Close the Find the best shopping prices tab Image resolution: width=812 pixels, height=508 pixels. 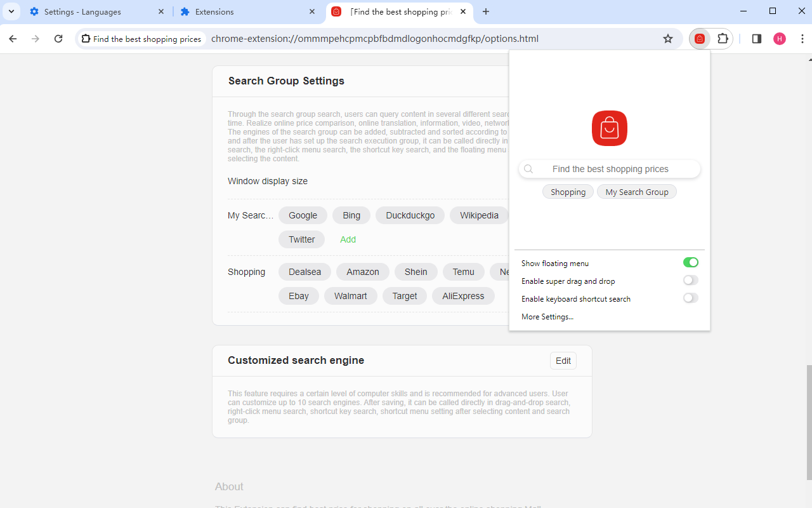click(x=463, y=11)
